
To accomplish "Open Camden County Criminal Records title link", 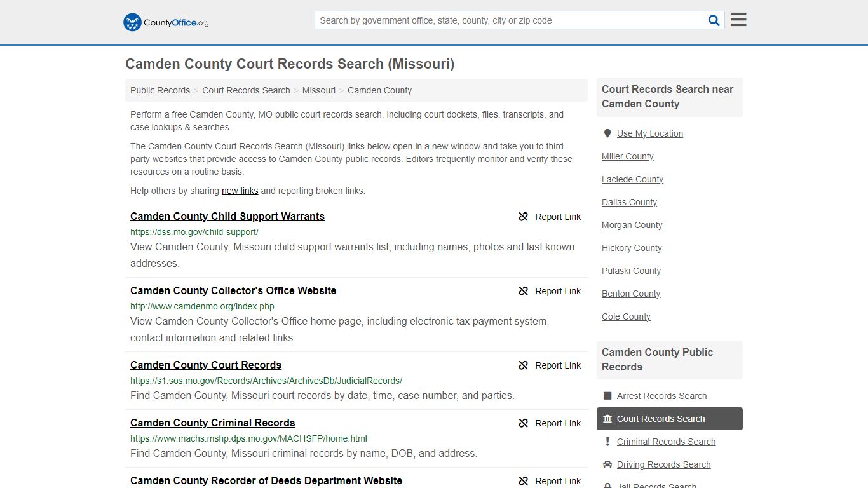I will 213,423.
